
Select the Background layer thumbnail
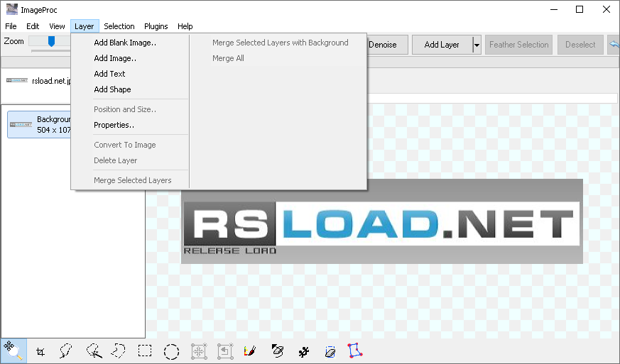click(21, 124)
